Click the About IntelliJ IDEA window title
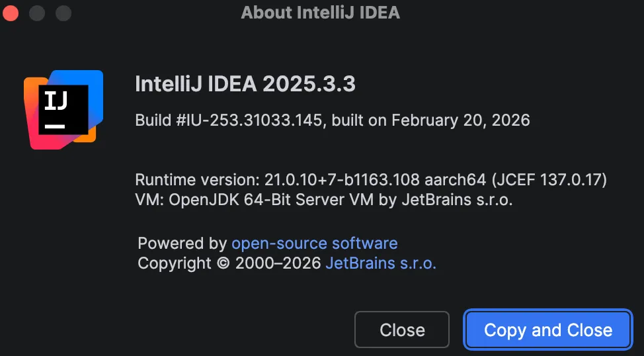The width and height of the screenshot is (644, 356). (x=321, y=13)
